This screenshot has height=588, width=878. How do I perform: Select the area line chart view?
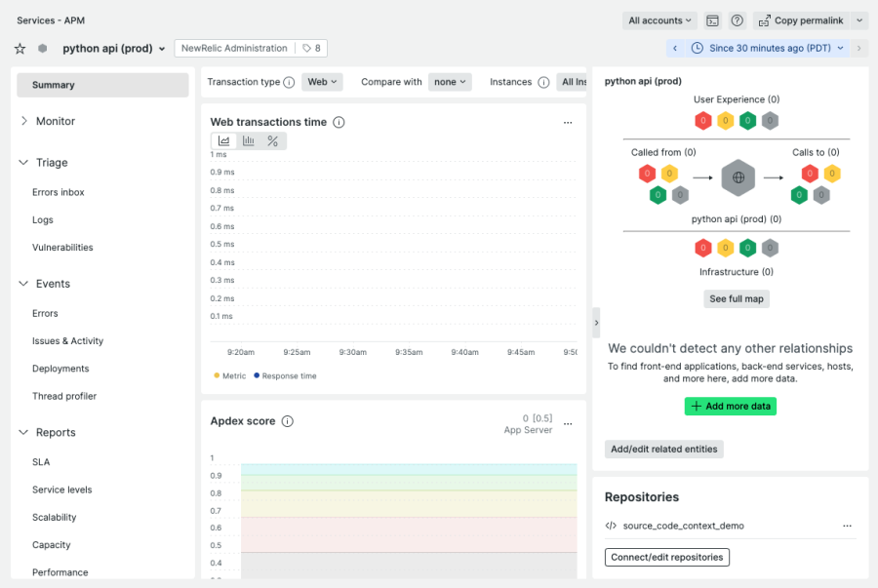click(x=223, y=141)
